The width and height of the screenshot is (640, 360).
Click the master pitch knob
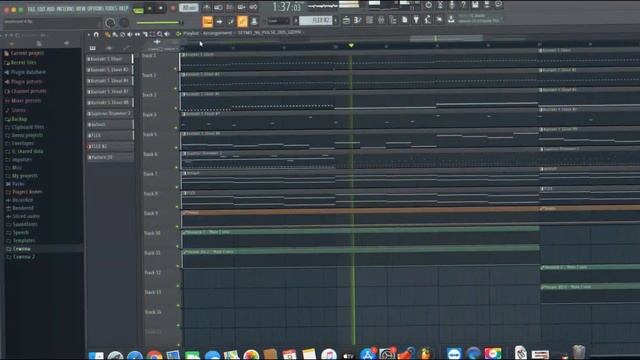pyautogui.click(x=124, y=23)
